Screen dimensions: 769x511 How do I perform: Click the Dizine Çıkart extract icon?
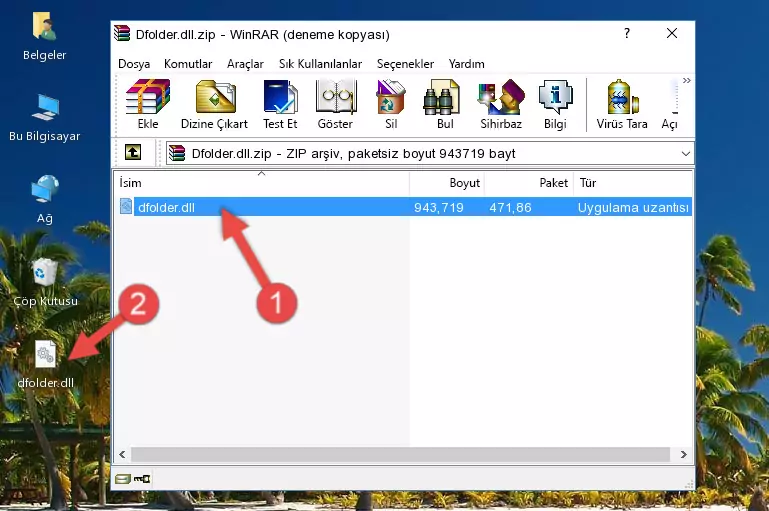tap(214, 104)
